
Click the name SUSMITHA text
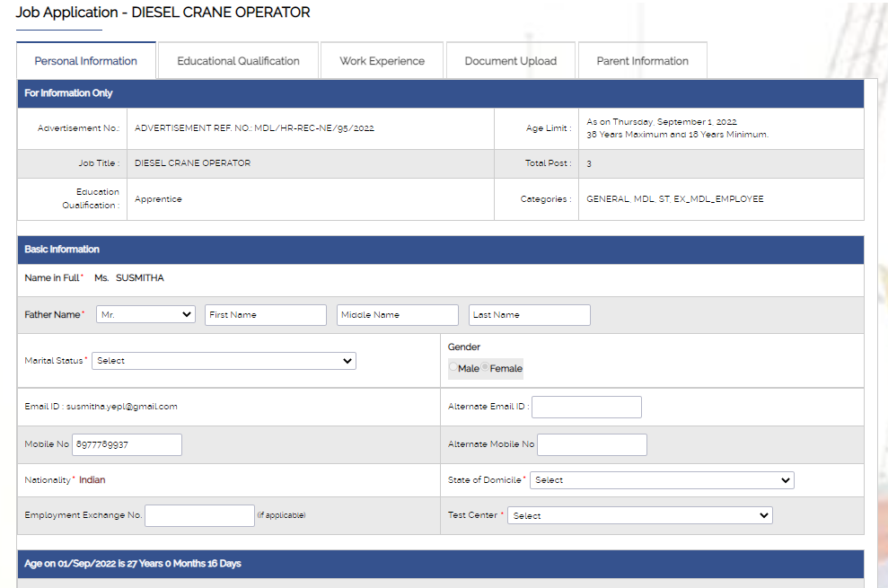tap(140, 277)
